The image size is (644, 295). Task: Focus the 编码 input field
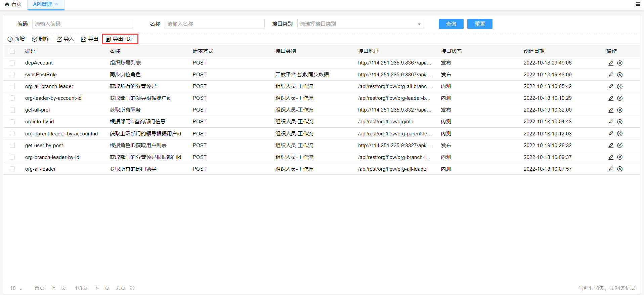(x=82, y=24)
